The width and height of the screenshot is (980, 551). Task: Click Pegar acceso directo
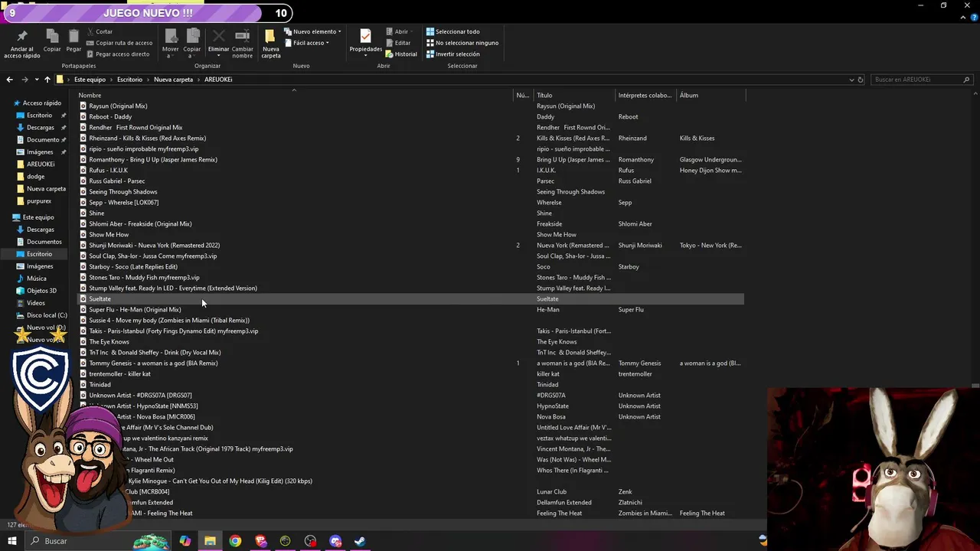(117, 54)
